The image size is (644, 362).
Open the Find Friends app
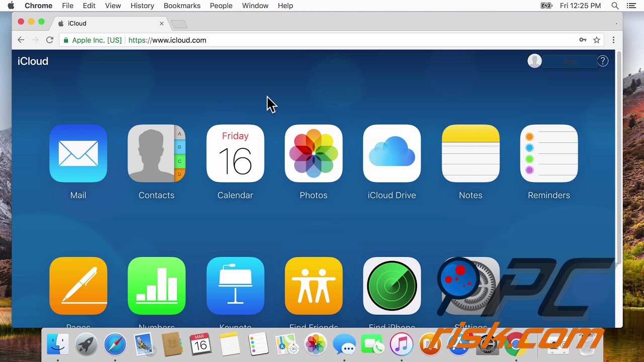click(x=313, y=286)
